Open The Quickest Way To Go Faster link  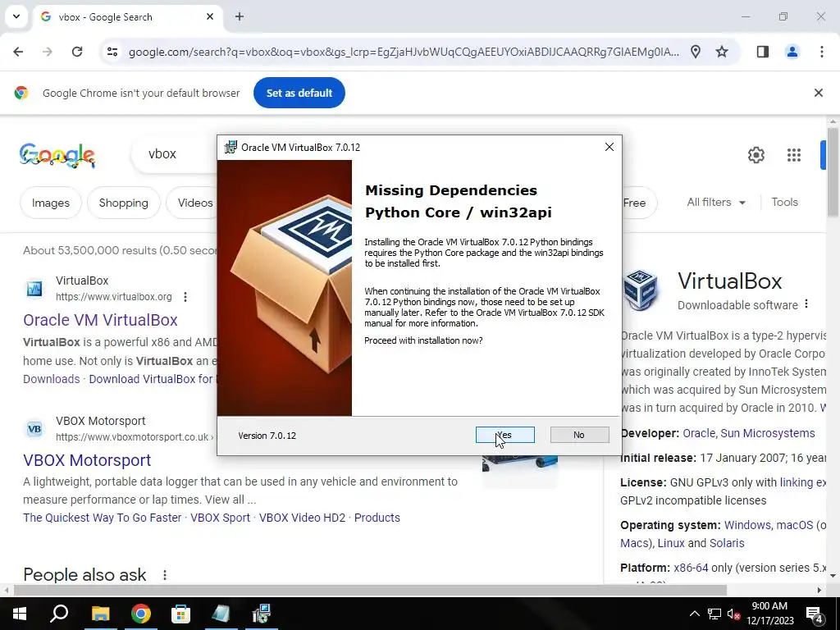point(103,518)
